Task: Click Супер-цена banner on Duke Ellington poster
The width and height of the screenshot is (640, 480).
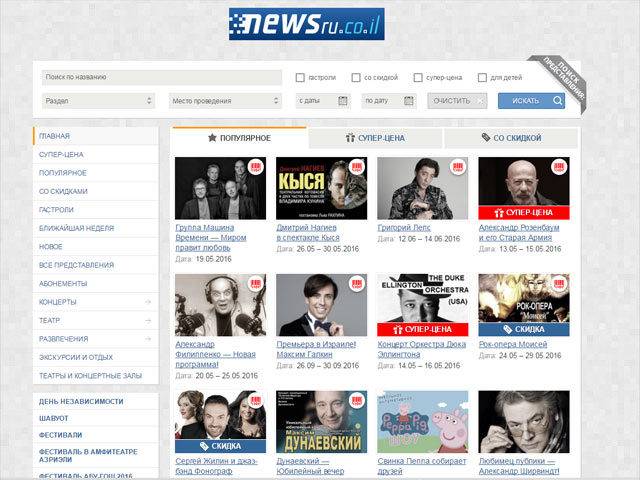Action: (x=422, y=329)
